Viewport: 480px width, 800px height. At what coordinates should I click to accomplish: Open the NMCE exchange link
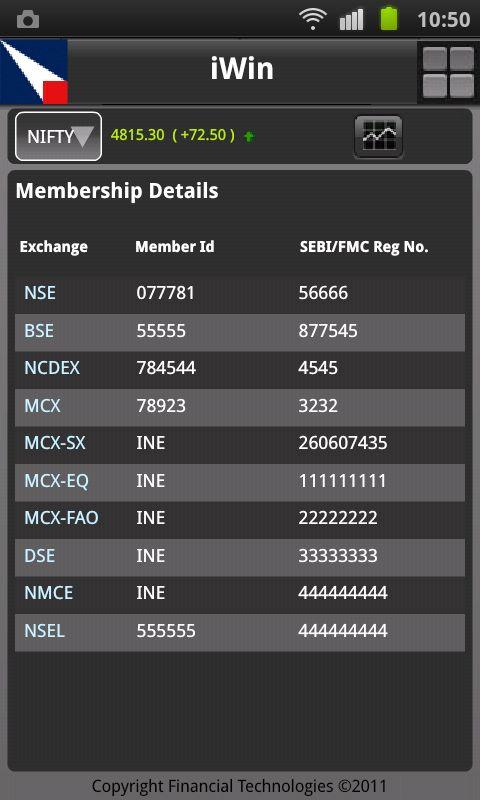[x=48, y=593]
